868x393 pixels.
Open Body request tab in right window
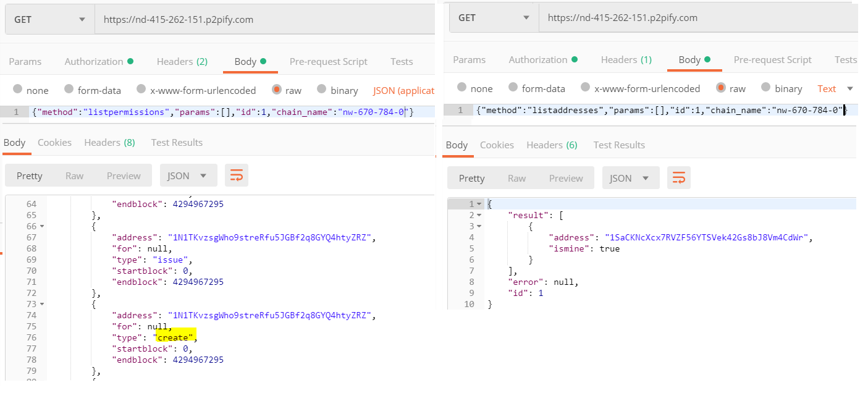tap(694, 59)
